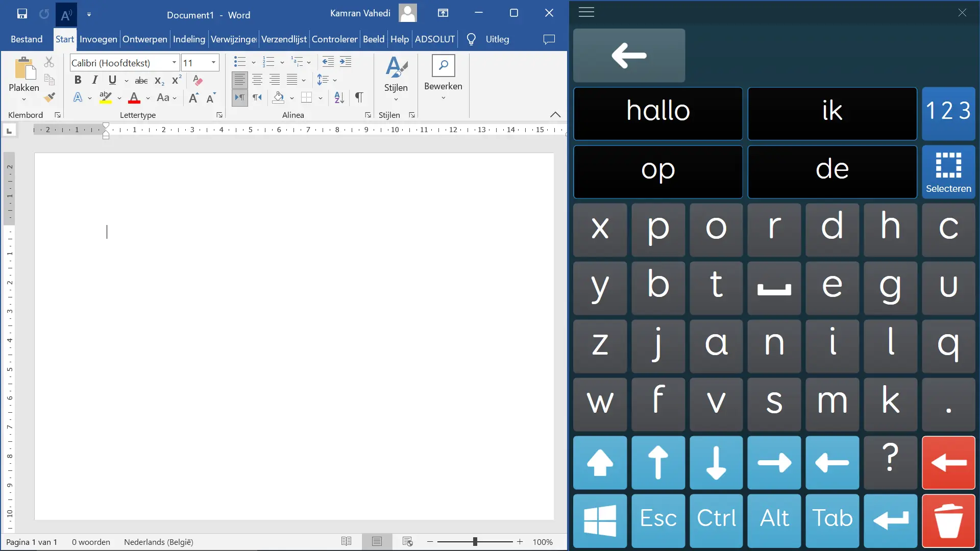Select Center alignment button
The height and width of the screenshot is (551, 980).
point(257,80)
